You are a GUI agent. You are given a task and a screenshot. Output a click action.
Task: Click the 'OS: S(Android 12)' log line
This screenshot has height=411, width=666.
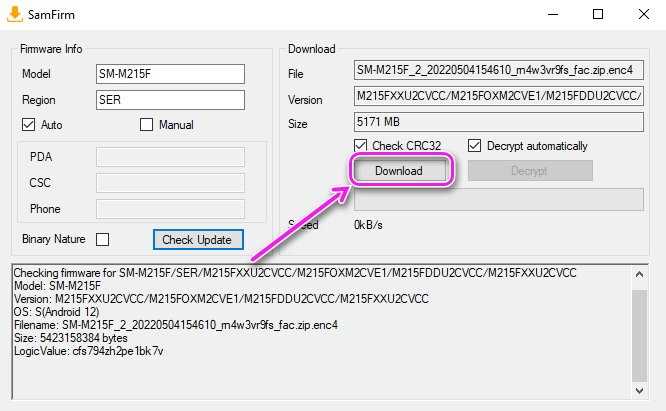coord(56,312)
